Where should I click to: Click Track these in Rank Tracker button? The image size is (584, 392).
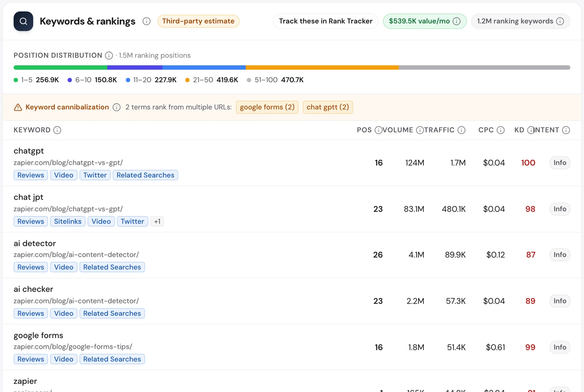pyautogui.click(x=326, y=21)
